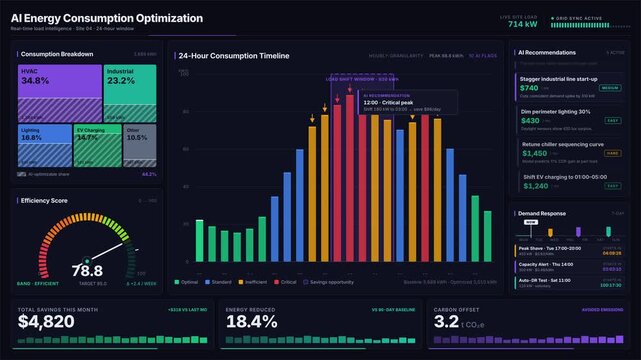Open the Auto-DR Test · Sat 11:00 event
Screen dimensions: 641x360
(569, 283)
